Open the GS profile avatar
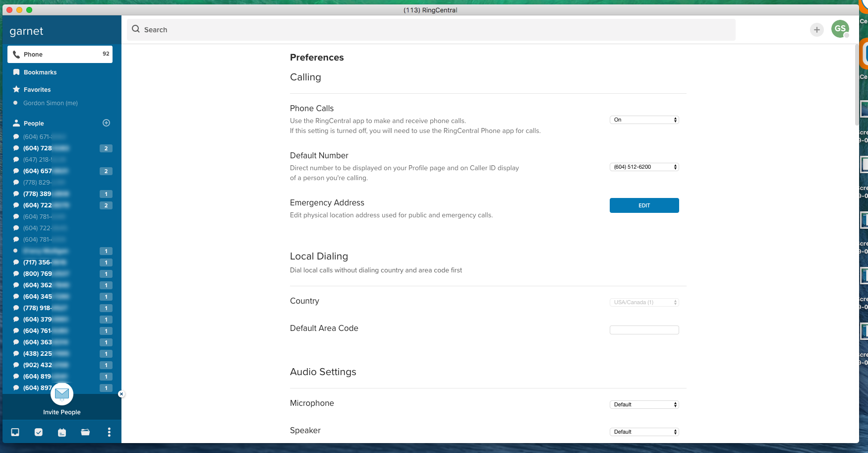Image resolution: width=868 pixels, height=453 pixels. 840,29
